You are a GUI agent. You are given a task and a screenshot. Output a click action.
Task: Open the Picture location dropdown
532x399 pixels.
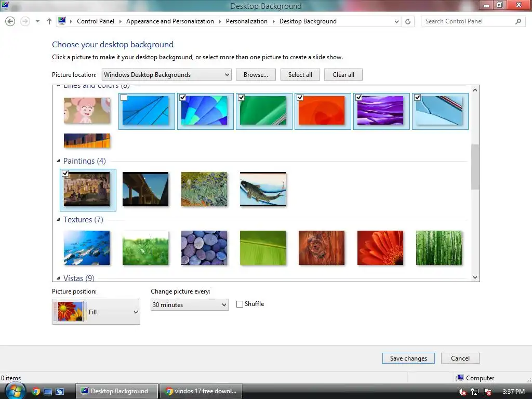(167, 75)
